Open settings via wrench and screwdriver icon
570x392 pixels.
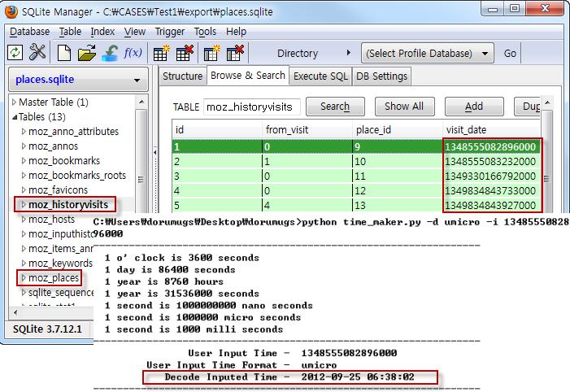pos(37,52)
